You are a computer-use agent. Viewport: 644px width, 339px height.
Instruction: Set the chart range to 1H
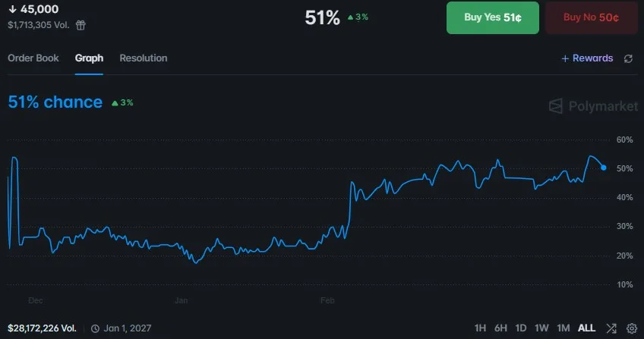[480, 328]
